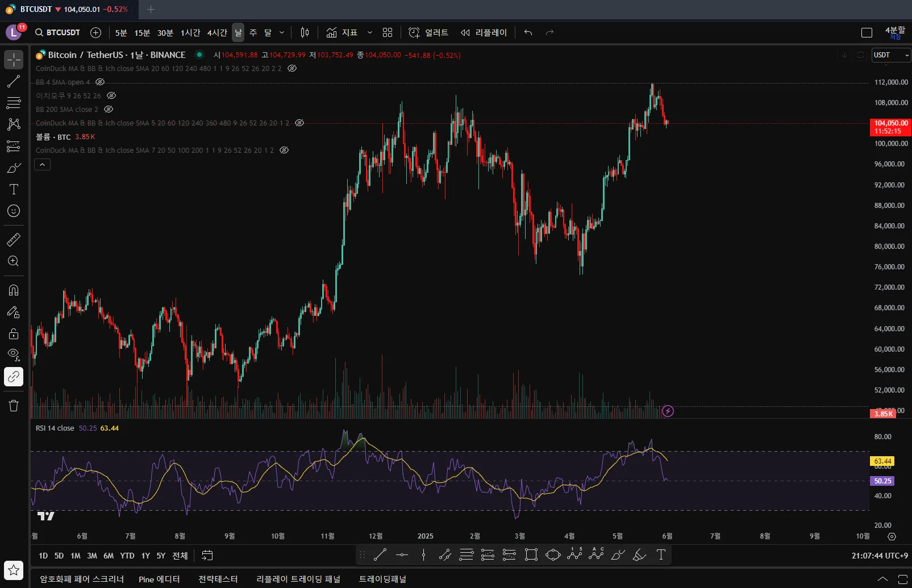Set the date range to 전체

tap(180, 556)
